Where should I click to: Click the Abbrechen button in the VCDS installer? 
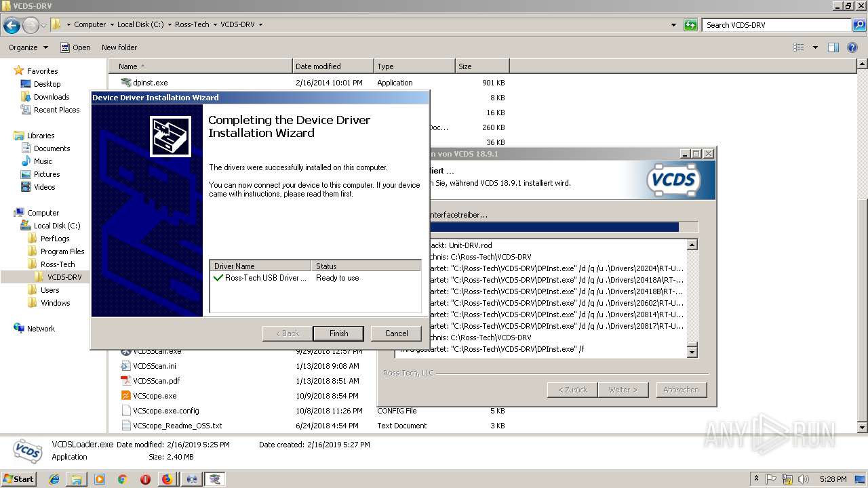[x=681, y=390]
